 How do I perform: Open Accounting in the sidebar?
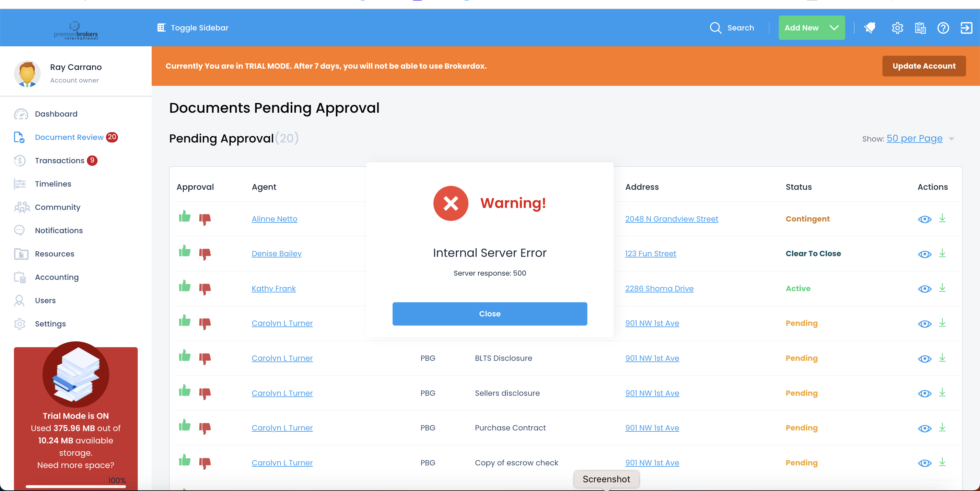pos(57,277)
